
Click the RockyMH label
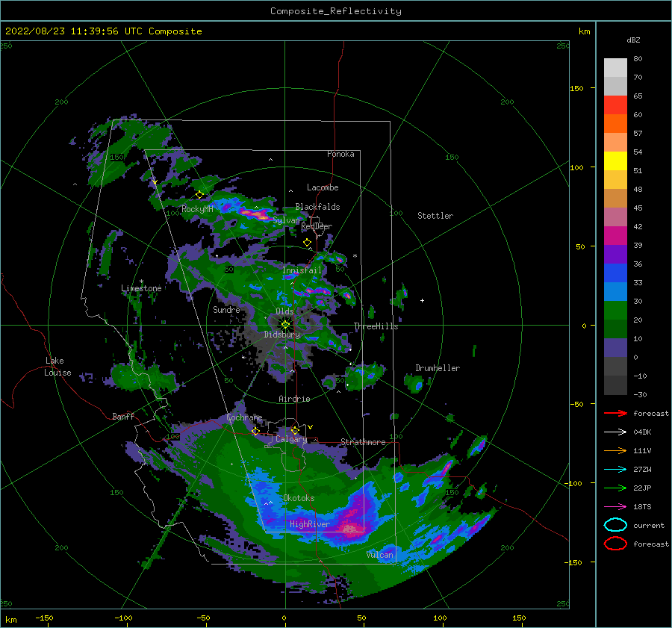click(x=197, y=209)
